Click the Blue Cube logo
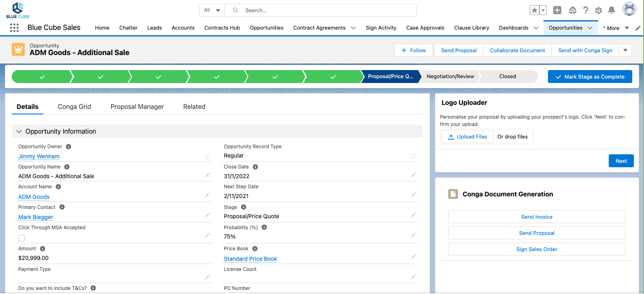The height and width of the screenshot is (294, 644). (18, 10)
